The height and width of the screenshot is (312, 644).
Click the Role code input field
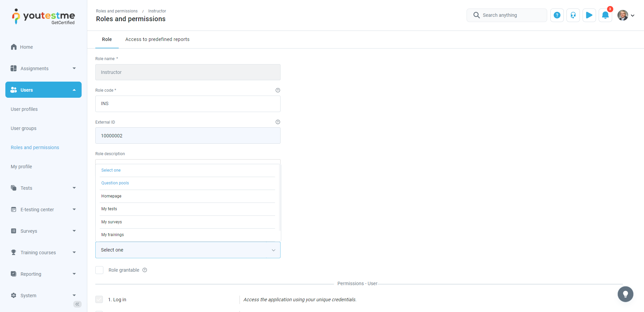coord(188,104)
